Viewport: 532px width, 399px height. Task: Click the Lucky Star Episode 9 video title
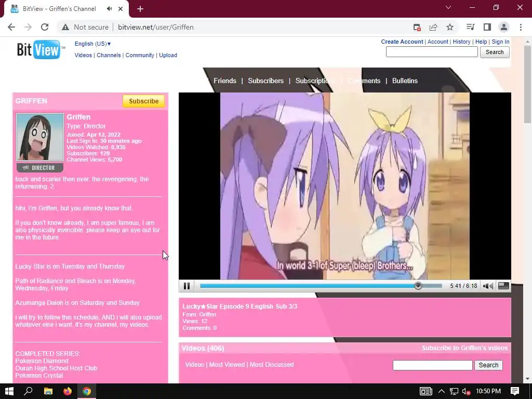240,307
